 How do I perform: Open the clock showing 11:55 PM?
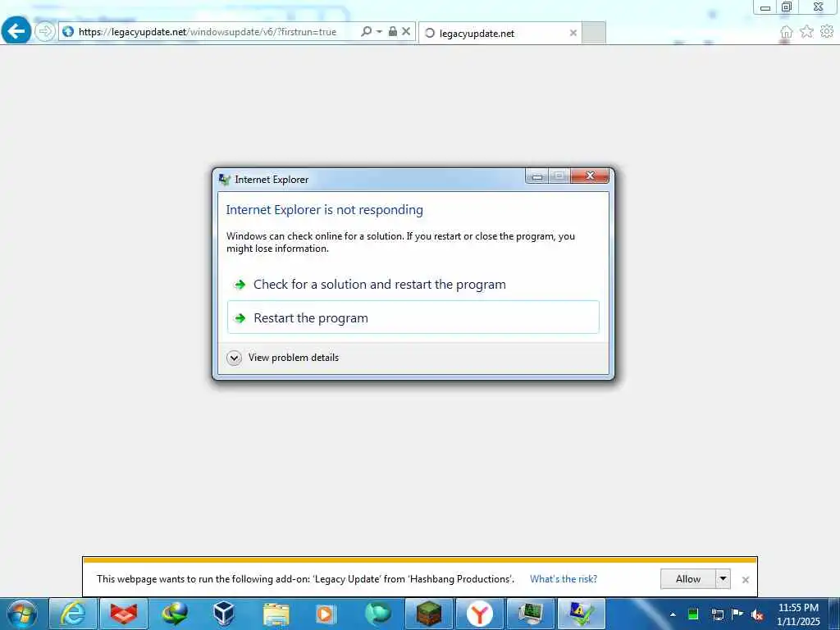tap(798, 614)
